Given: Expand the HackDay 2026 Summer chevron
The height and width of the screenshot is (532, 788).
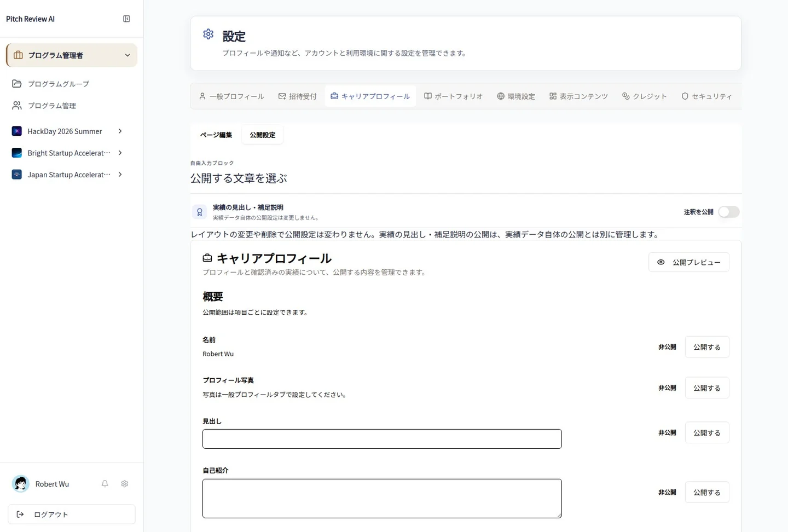Looking at the screenshot, I should pyautogui.click(x=120, y=131).
